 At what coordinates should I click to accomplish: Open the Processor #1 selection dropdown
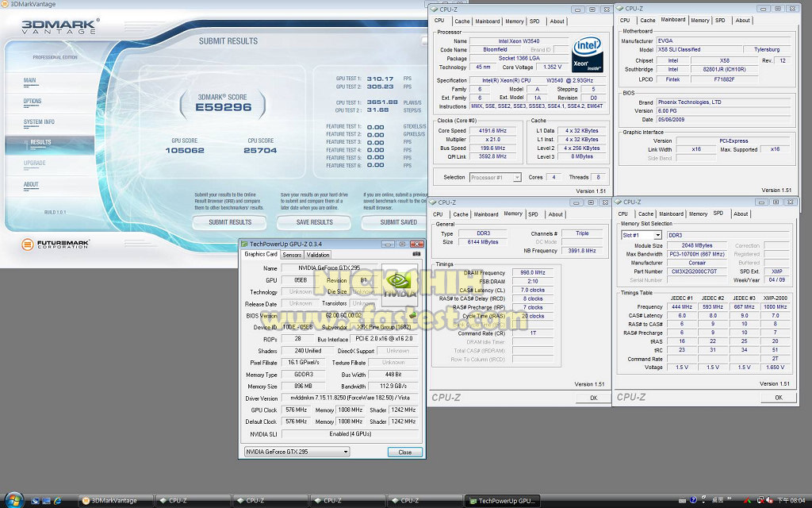(496, 178)
